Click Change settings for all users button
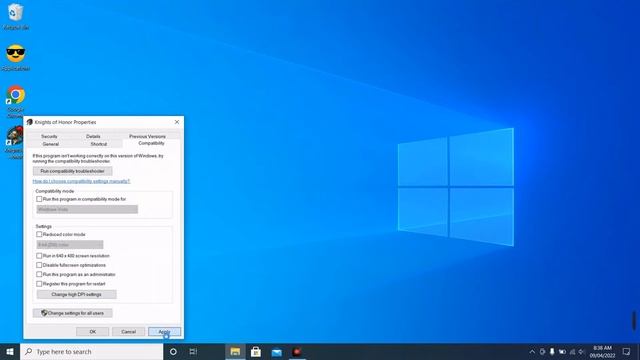 pos(72,313)
